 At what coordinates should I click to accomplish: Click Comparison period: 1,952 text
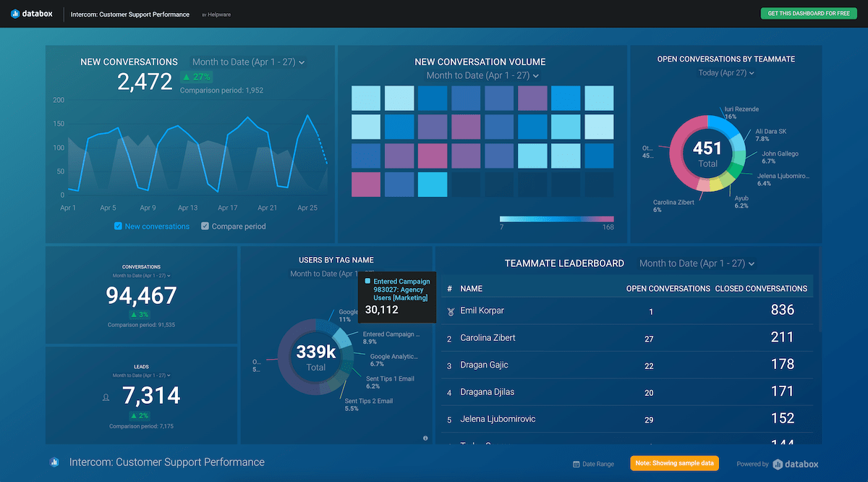point(221,90)
